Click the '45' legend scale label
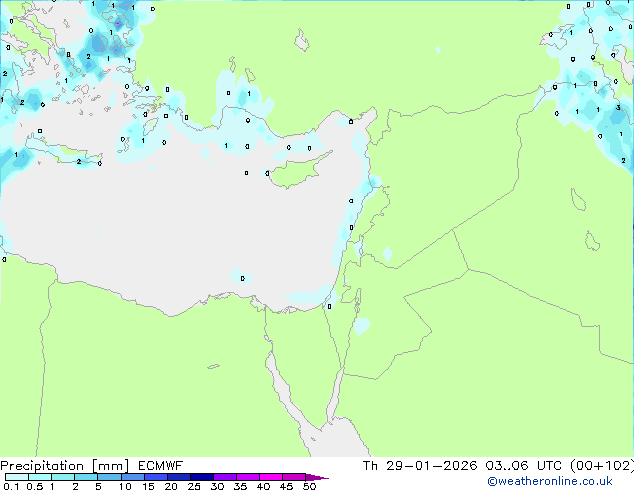The width and height of the screenshot is (634, 490). click(286, 486)
